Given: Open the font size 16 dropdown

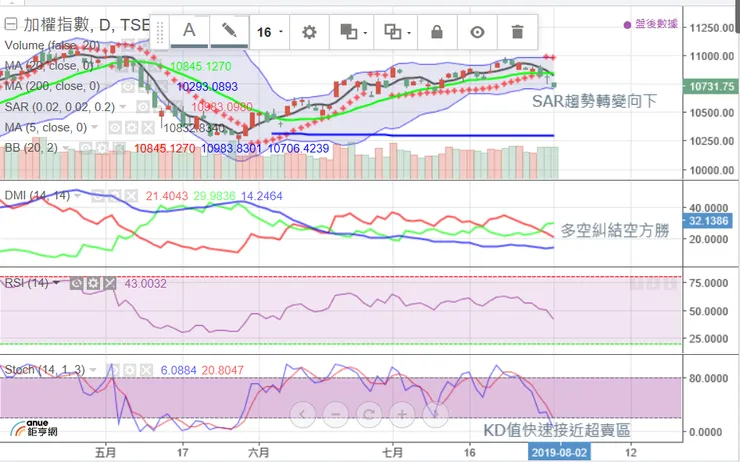Looking at the screenshot, I should coord(269,32).
